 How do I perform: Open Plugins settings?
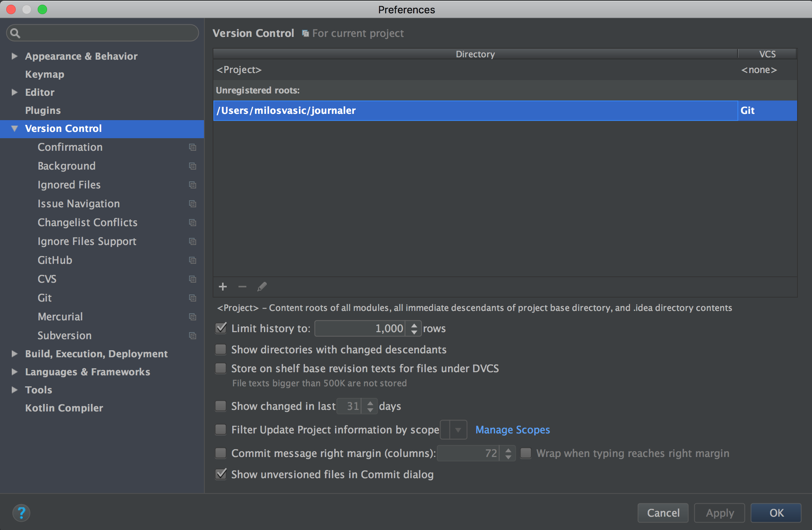43,110
